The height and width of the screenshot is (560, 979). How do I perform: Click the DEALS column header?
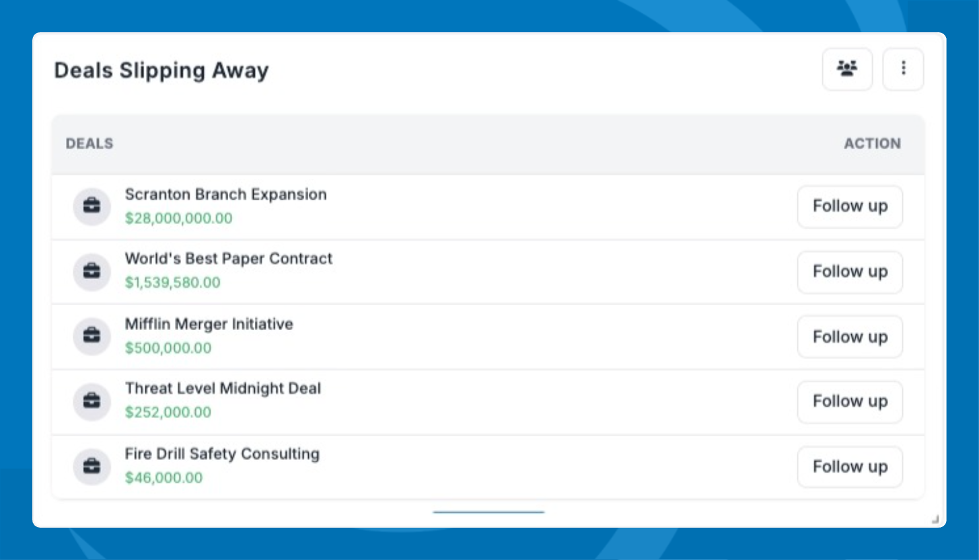[x=89, y=144]
